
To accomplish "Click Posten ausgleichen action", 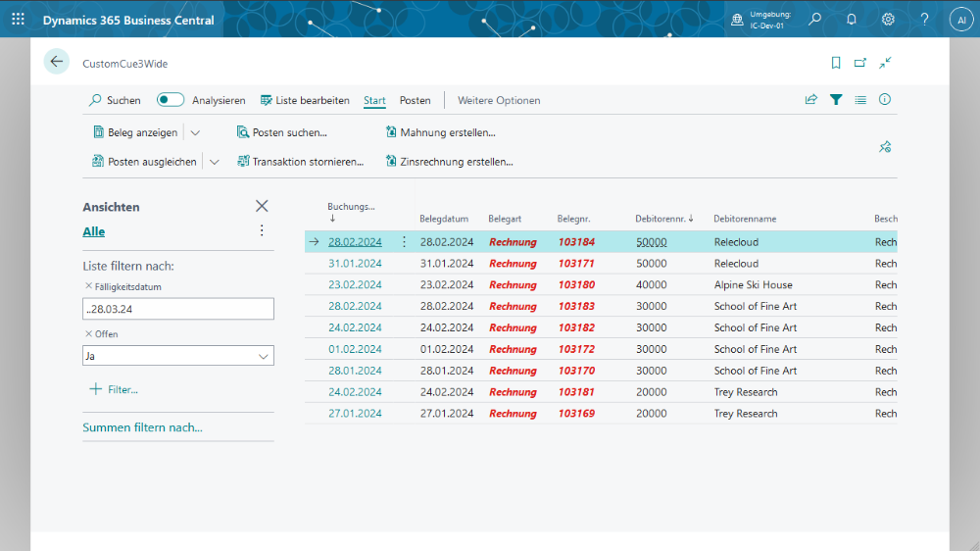I will click(x=145, y=162).
